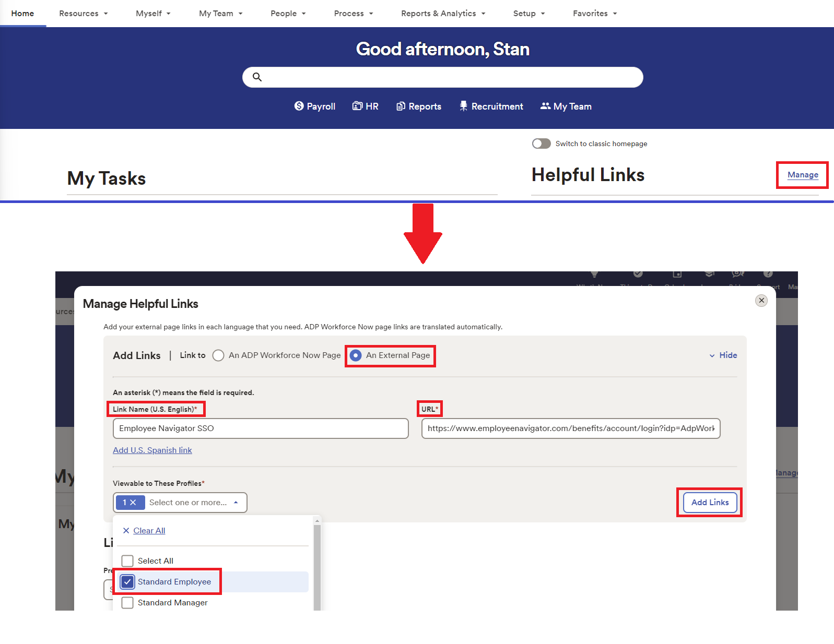Image resolution: width=834 pixels, height=644 pixels.
Task: Open the Recruitment quick link
Action: (491, 106)
